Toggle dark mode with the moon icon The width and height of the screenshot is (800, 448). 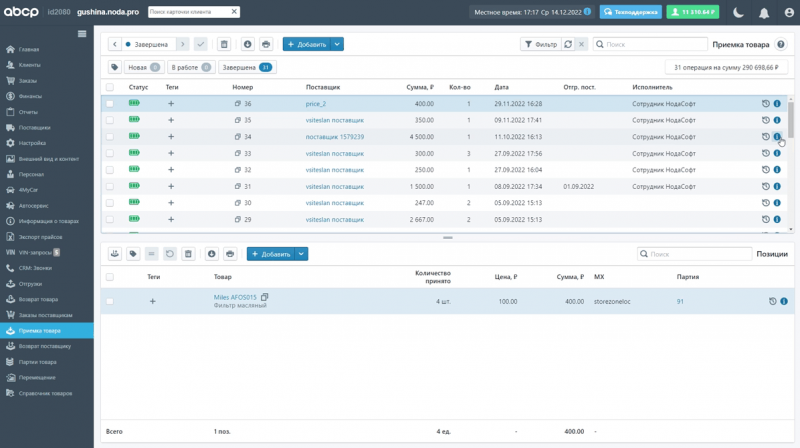coord(738,12)
